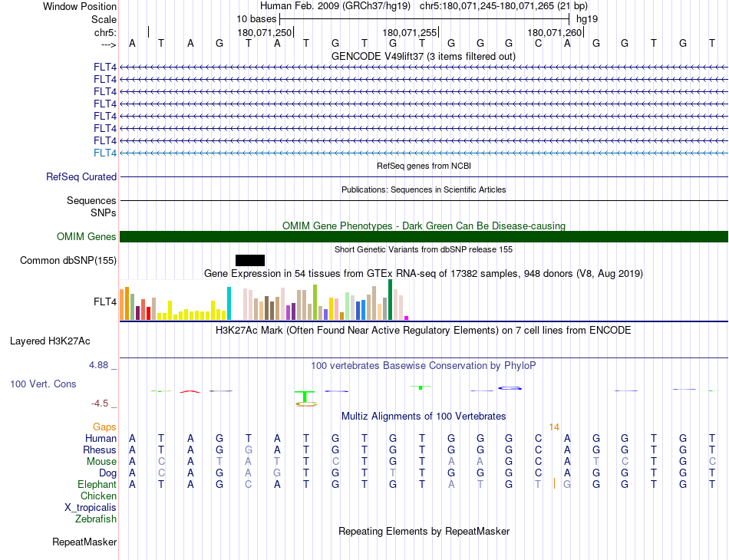The image size is (729, 560).
Task: Click the black Common dbSNP(155) variant block
Action: pos(250,260)
